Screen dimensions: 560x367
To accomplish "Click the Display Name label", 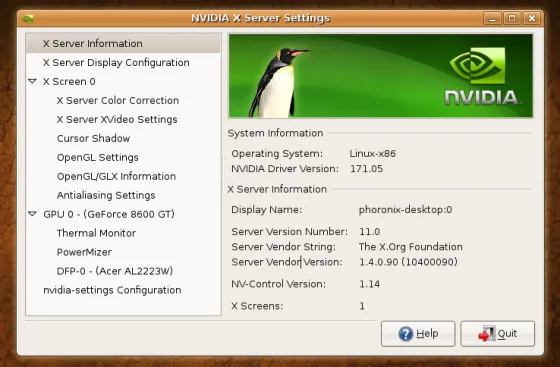I will (266, 210).
